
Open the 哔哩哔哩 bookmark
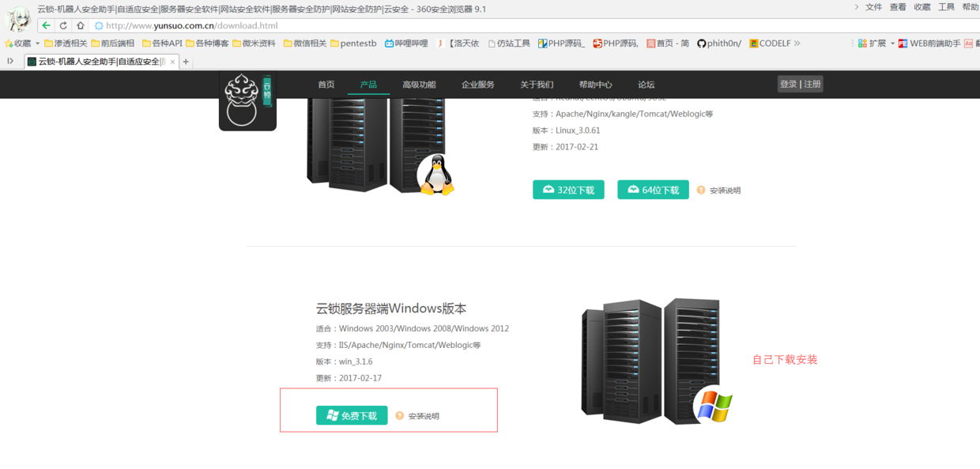[x=406, y=43]
